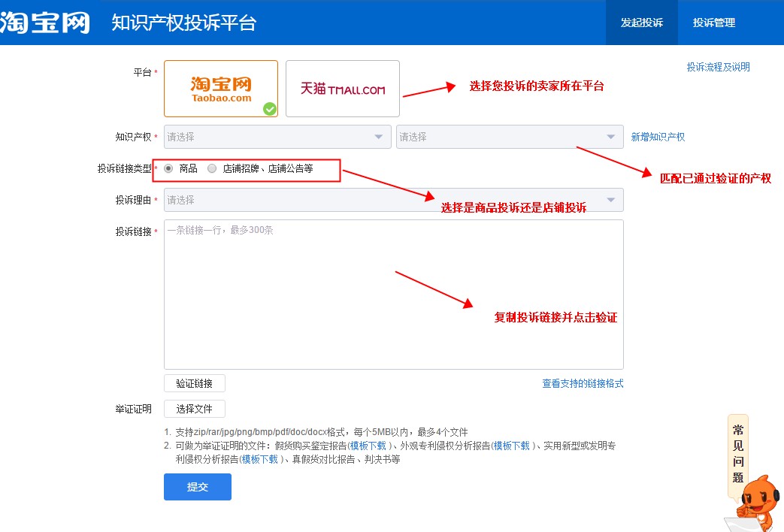Click the 新增知识产权 link
The height and width of the screenshot is (532, 784).
(658, 137)
